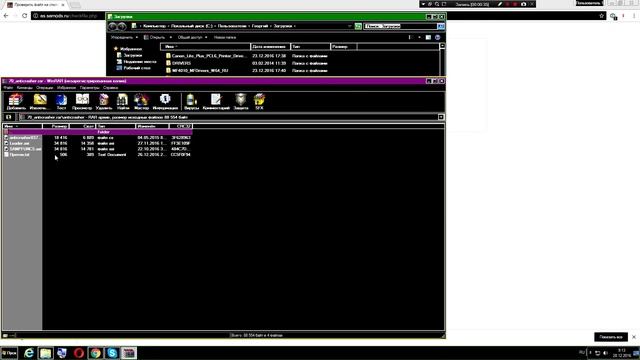Open the WinRAR Comment (Комментарий) tool
This screenshot has height=360, width=640.
[x=216, y=102]
